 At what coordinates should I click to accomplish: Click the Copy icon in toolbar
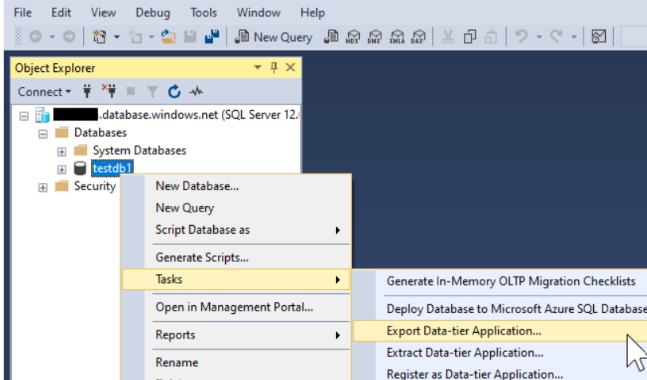470,37
